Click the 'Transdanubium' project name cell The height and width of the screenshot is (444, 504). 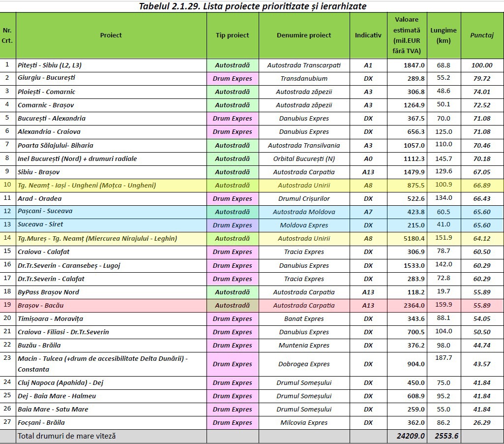point(304,78)
